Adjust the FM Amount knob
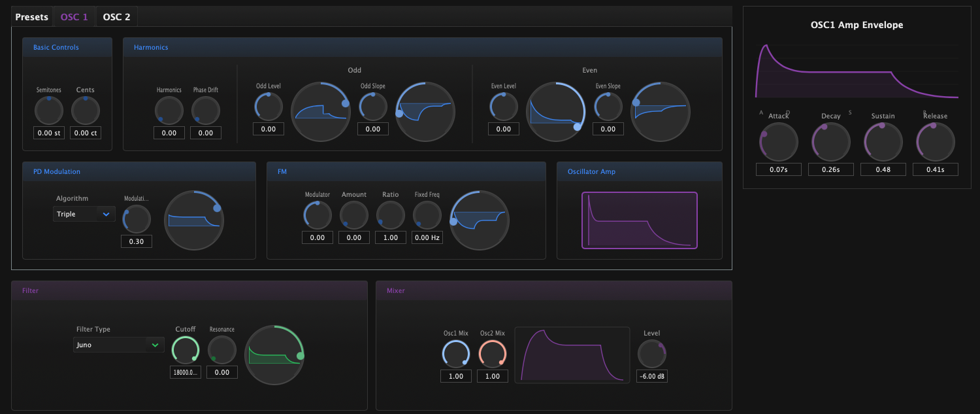Image resolution: width=980 pixels, height=414 pixels. [353, 214]
